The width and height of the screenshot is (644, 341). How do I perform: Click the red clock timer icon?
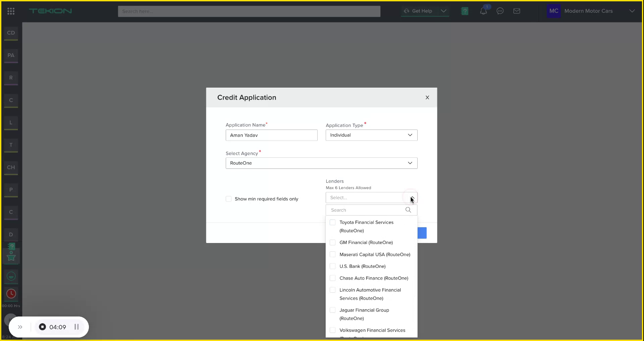[x=11, y=293]
